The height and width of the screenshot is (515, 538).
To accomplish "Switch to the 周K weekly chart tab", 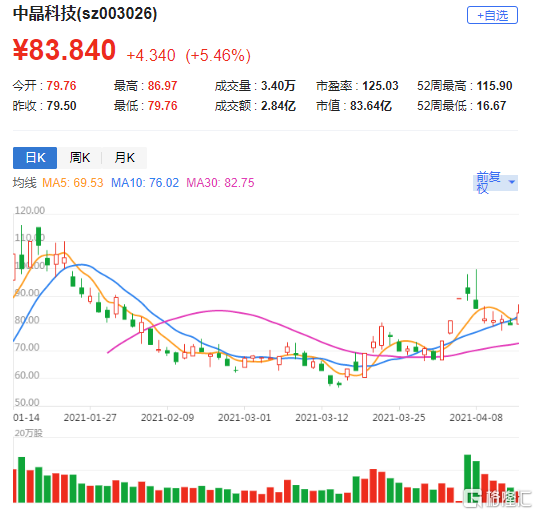I will 80,158.
